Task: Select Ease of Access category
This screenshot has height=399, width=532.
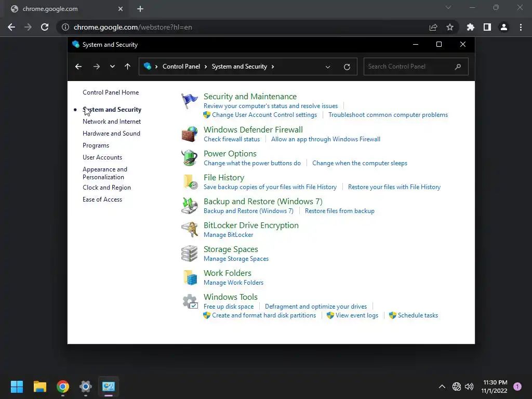Action: click(x=102, y=199)
